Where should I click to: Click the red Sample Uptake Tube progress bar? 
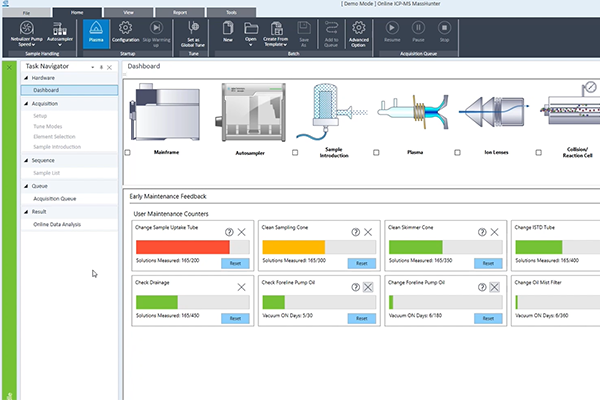point(183,247)
